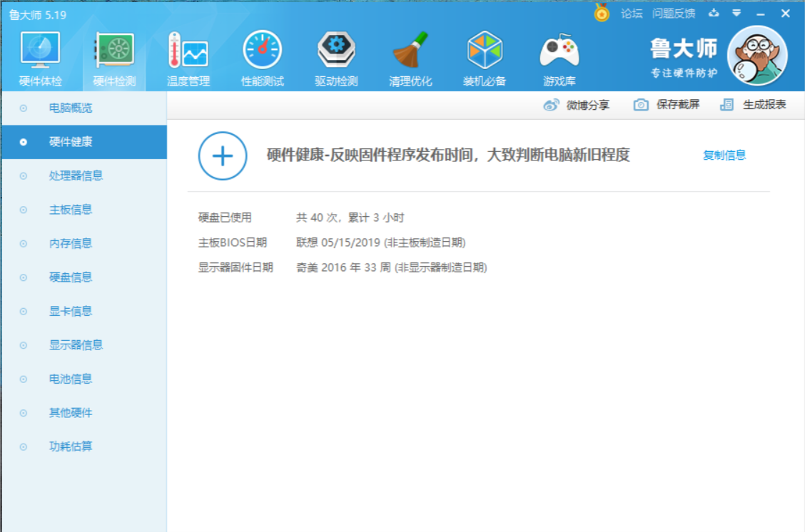Click 复制信息 to copy info
The height and width of the screenshot is (532, 805).
tap(724, 155)
